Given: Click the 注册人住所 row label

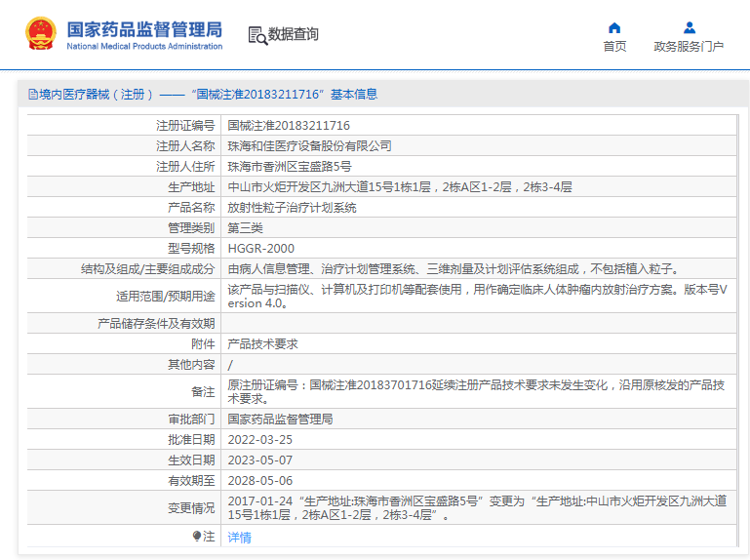Looking at the screenshot, I should (x=185, y=167).
